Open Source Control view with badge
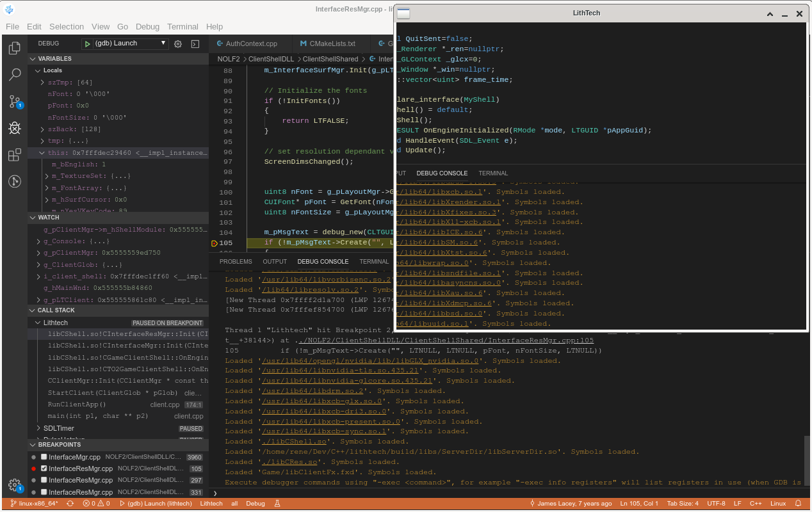 (x=14, y=102)
